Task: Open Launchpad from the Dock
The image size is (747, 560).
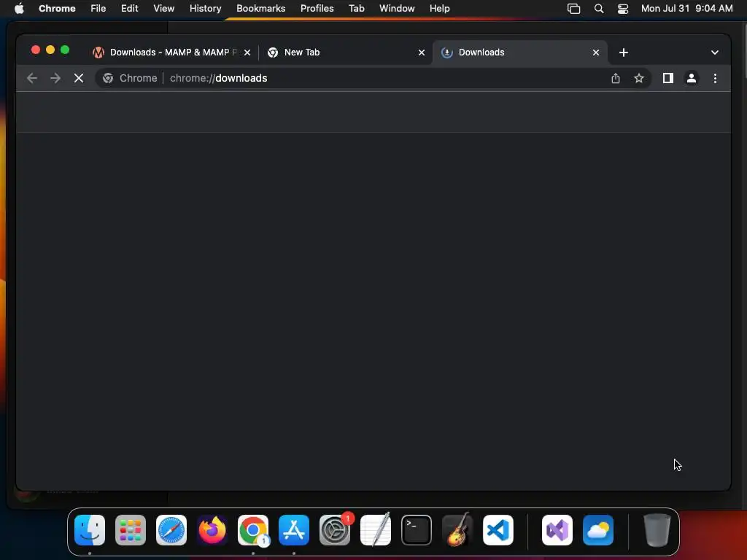Action: pyautogui.click(x=131, y=530)
